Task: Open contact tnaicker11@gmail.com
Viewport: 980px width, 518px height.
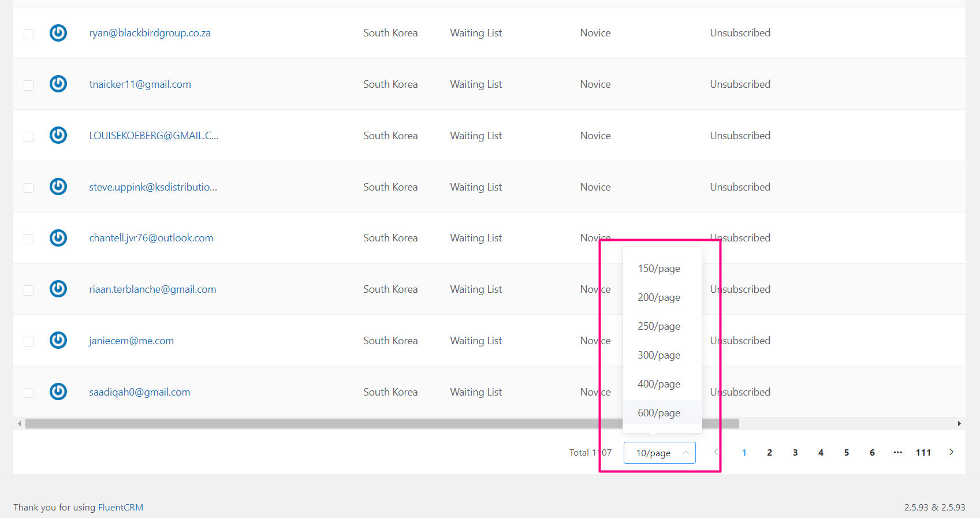Action: [140, 84]
